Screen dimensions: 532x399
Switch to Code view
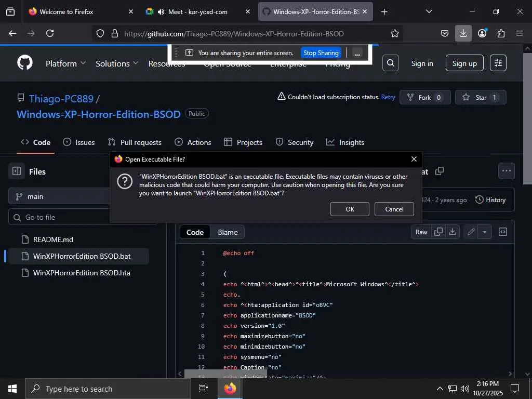tap(195, 232)
